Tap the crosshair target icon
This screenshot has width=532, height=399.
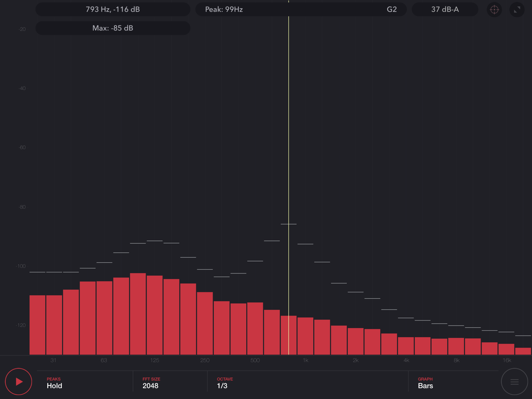494,10
